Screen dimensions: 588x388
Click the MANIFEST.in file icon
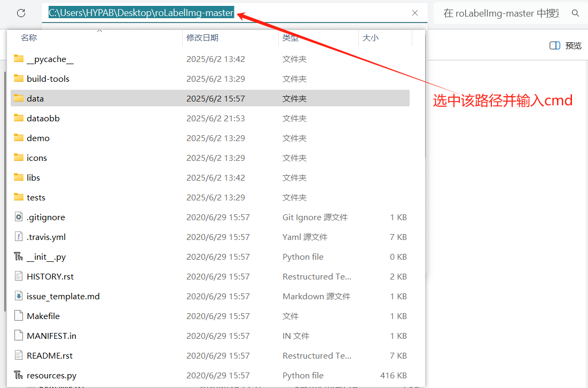tap(18, 336)
